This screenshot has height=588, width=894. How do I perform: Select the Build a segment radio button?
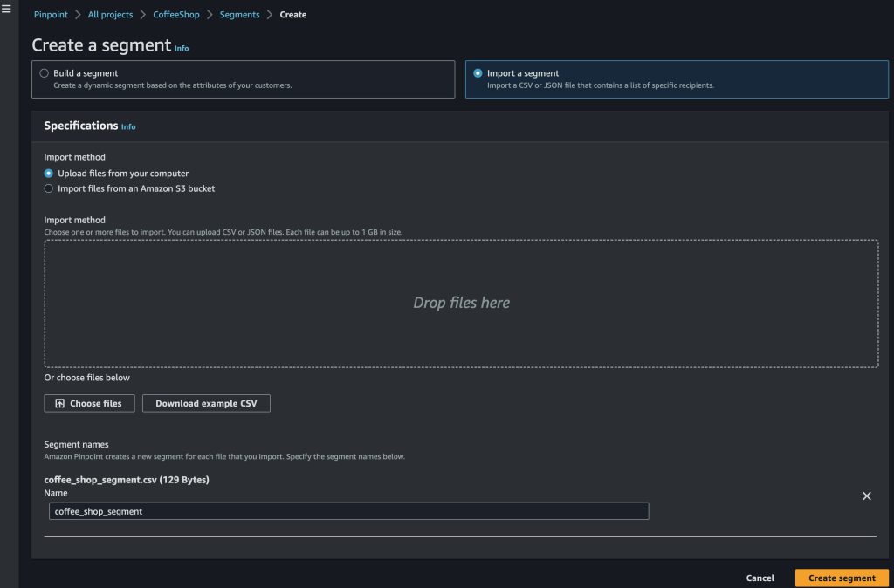pos(44,73)
